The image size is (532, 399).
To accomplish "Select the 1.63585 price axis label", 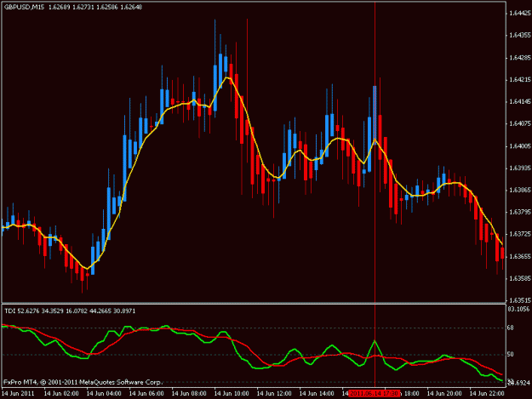I will point(519,278).
